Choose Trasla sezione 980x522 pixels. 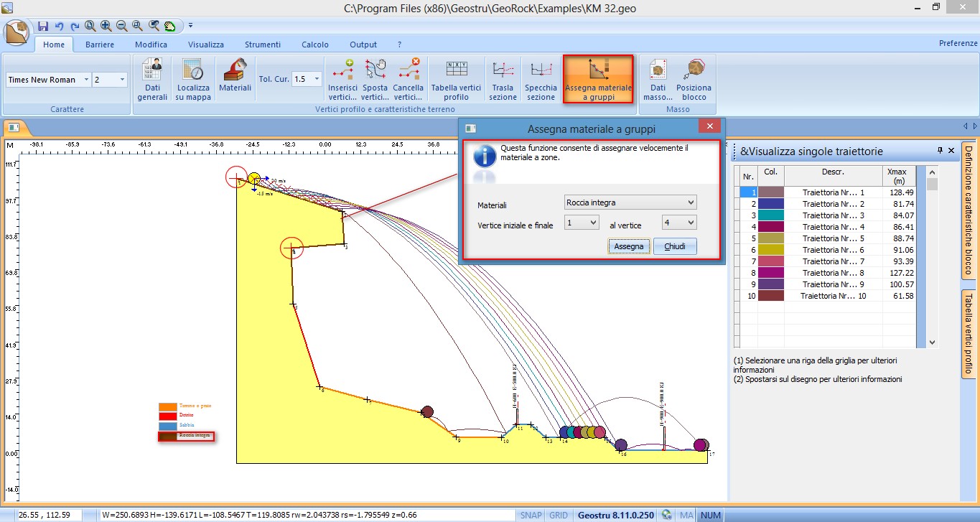503,80
